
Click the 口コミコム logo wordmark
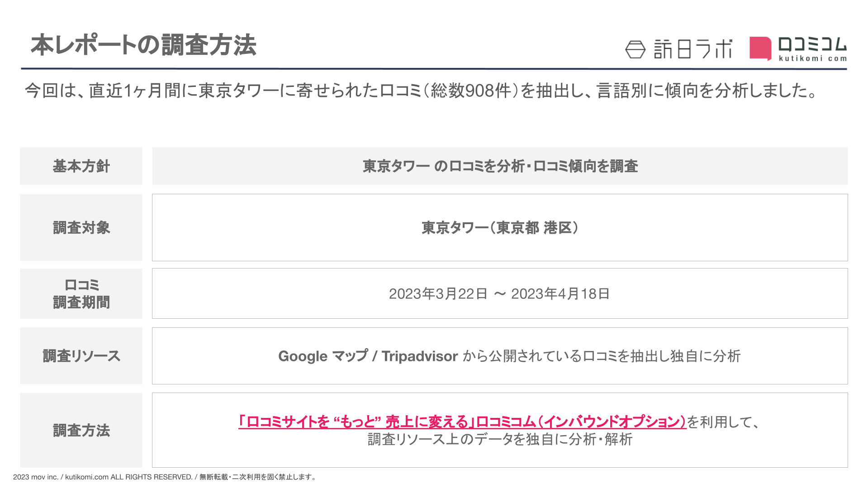click(812, 45)
